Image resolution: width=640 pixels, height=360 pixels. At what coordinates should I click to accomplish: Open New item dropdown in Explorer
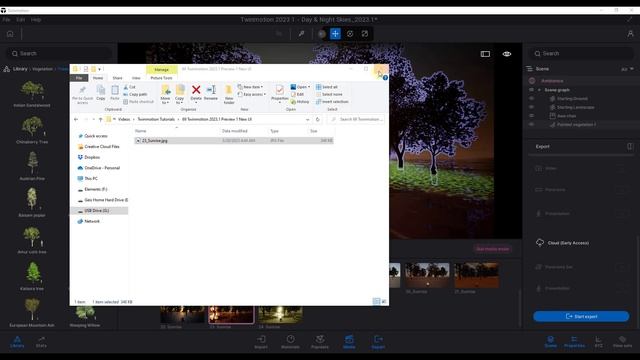click(250, 87)
